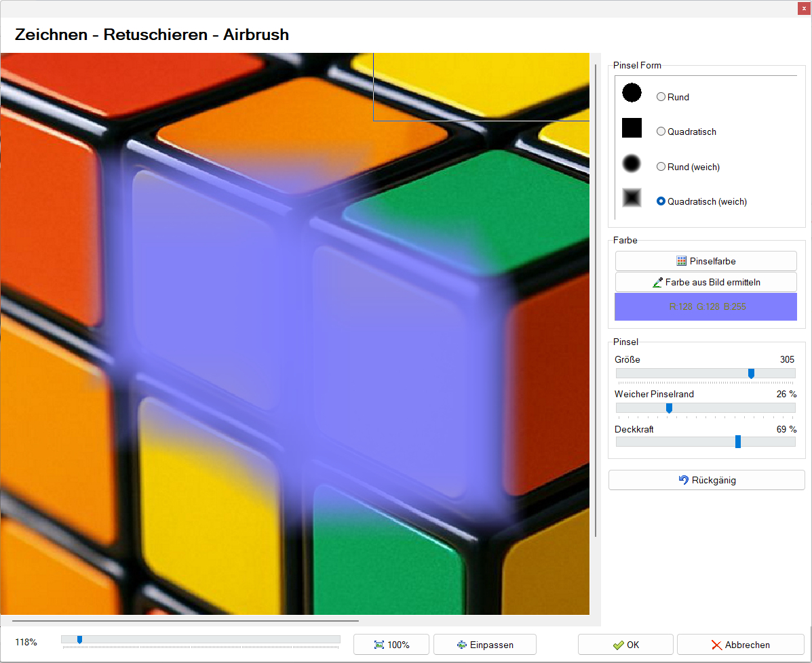
Task: Cancel with the Abbrechen button
Action: [740, 645]
